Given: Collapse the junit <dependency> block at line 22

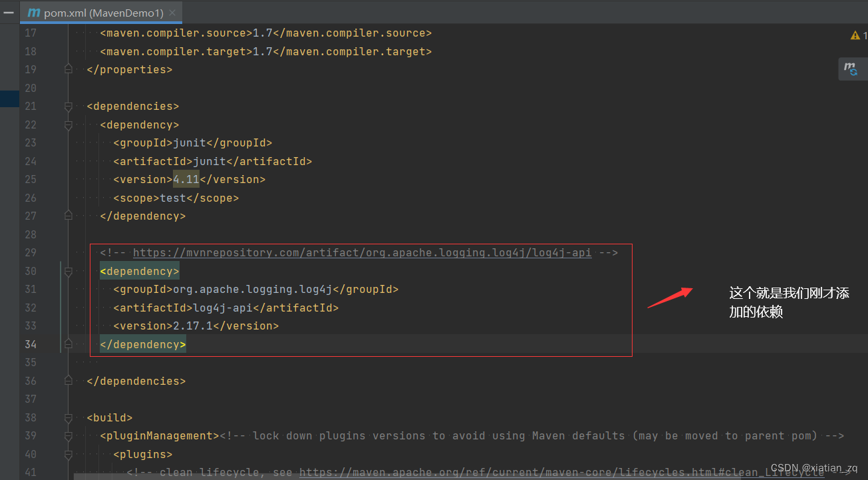Looking at the screenshot, I should point(68,124).
